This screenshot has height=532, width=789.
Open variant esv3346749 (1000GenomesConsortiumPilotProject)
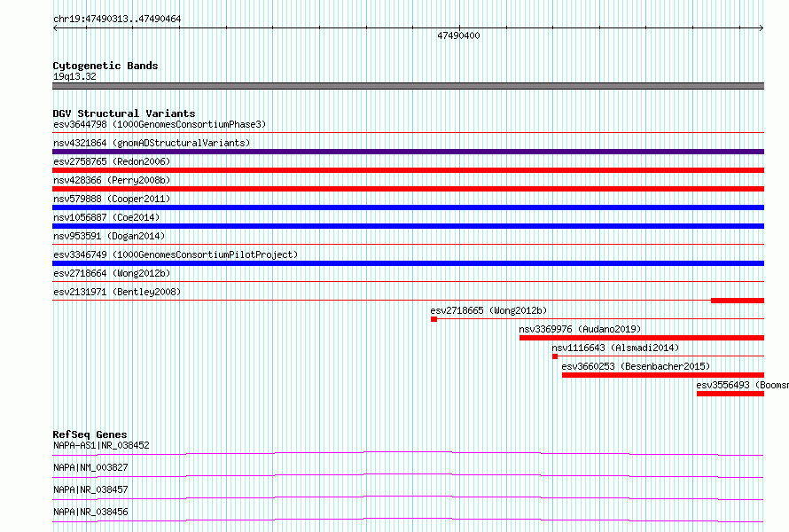(x=176, y=254)
